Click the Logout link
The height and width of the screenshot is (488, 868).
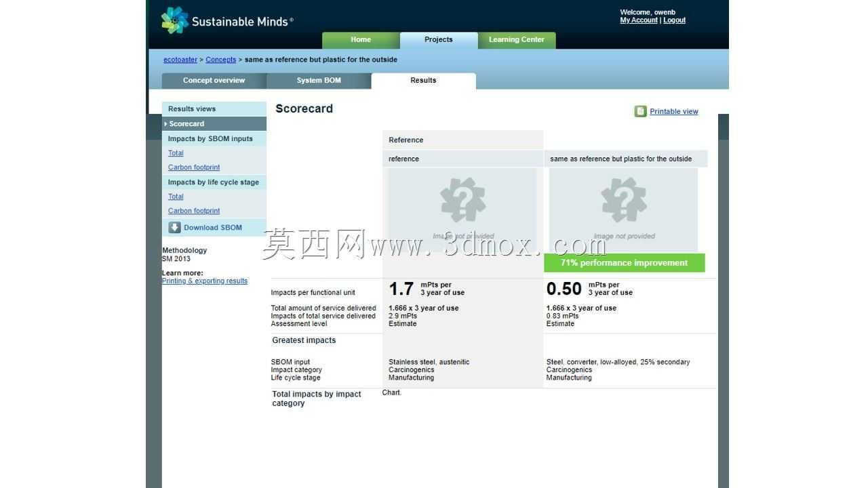coord(674,20)
